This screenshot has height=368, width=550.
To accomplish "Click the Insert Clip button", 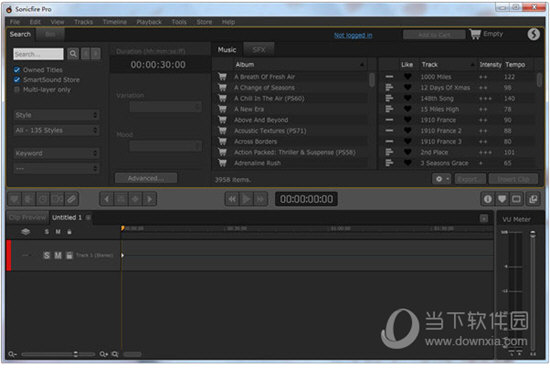I will coord(513,179).
